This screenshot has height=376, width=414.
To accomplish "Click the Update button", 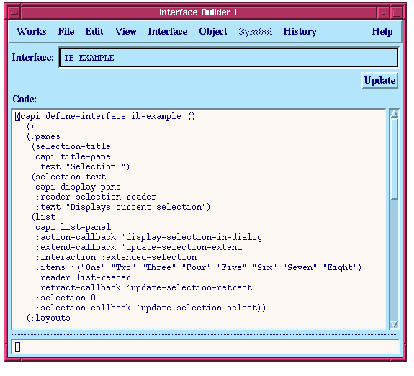I will pos(380,80).
